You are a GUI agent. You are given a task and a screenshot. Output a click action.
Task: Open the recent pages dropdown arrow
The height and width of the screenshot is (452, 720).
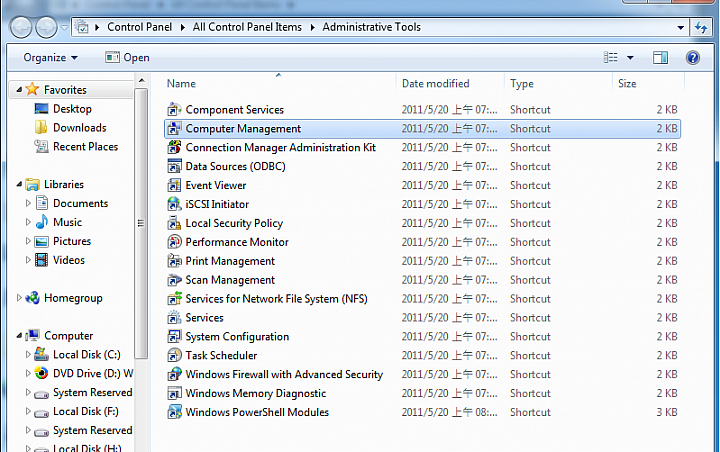64,28
